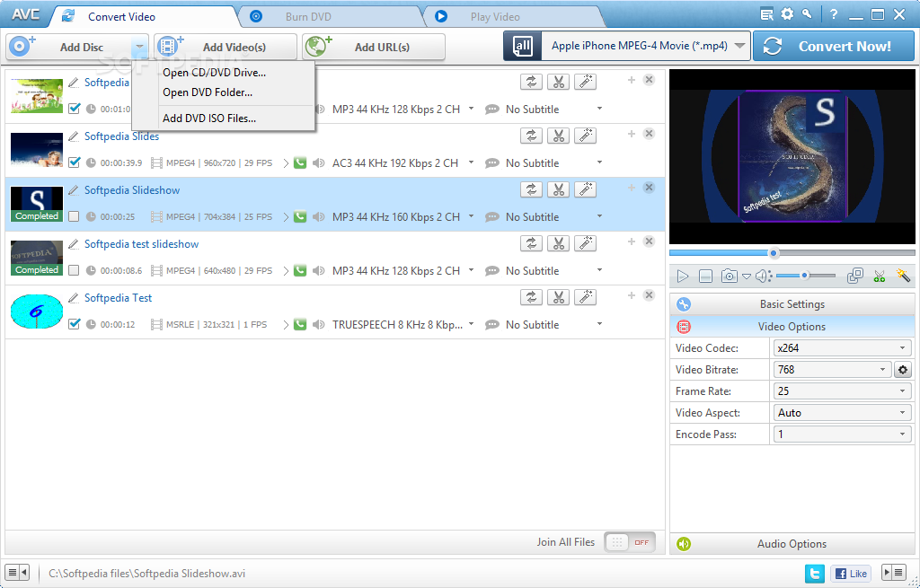The height and width of the screenshot is (588, 920).
Task: Click the Add Disc button
Action: (x=69, y=47)
